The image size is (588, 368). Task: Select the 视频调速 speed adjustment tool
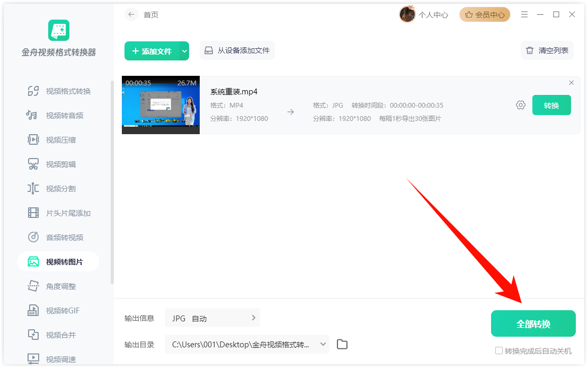tap(58, 358)
